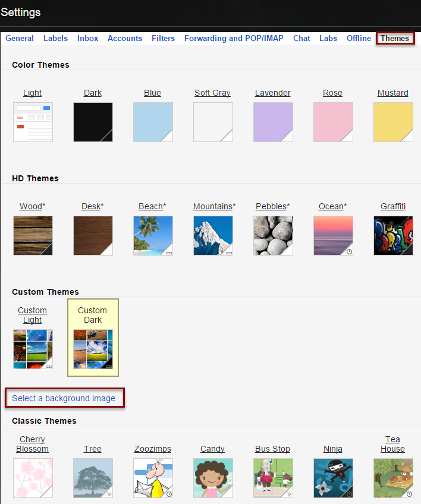This screenshot has height=504, width=421.
Task: Click the Zoozimps name link
Action: pos(152,449)
